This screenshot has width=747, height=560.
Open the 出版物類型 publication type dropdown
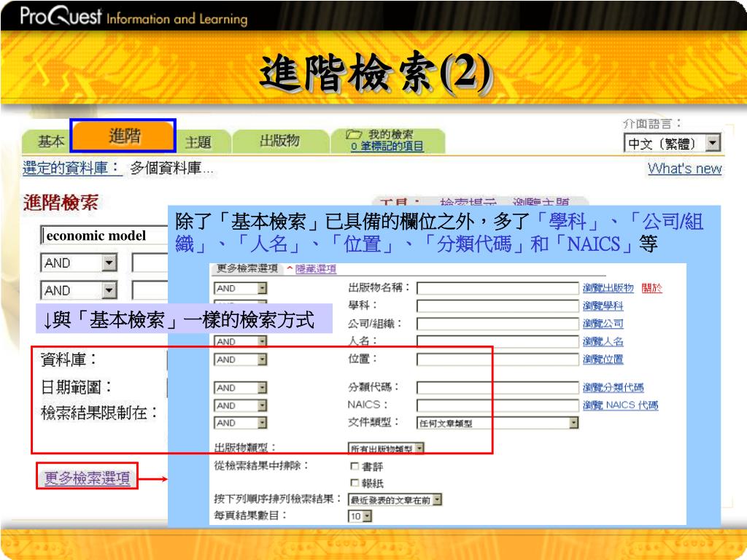419,448
